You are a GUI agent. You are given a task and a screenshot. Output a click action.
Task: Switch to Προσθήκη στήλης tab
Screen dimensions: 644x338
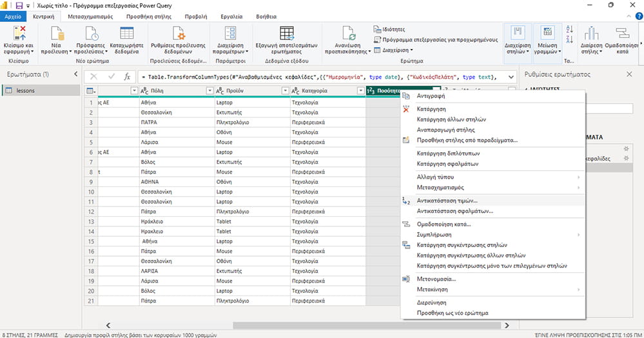[x=149, y=16]
